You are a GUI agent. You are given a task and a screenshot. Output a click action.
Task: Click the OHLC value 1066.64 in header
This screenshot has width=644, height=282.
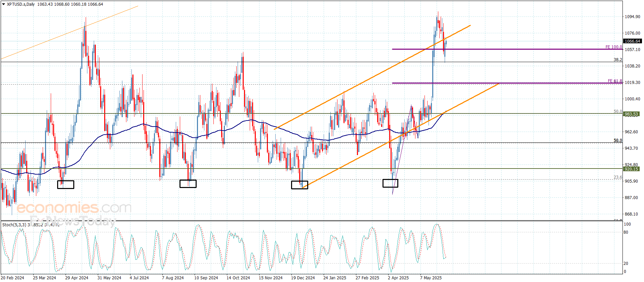coord(95,4)
